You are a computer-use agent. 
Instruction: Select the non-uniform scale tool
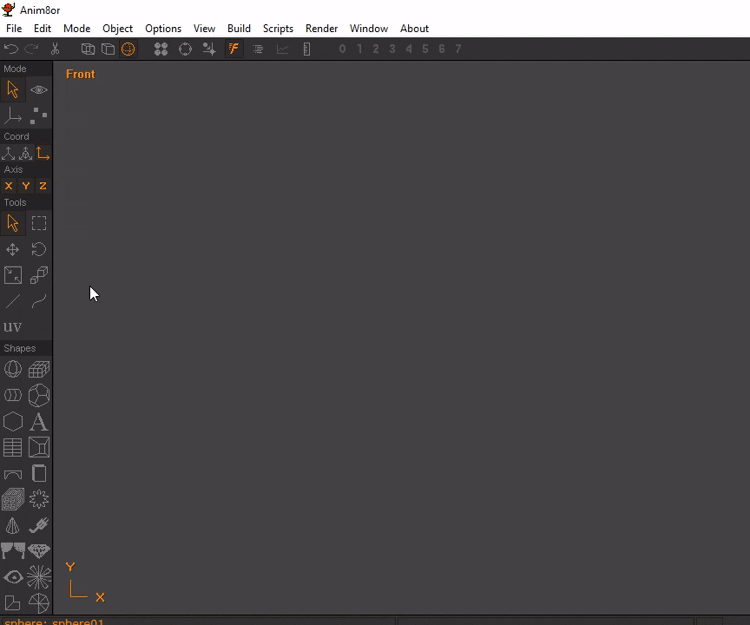[x=12, y=275]
